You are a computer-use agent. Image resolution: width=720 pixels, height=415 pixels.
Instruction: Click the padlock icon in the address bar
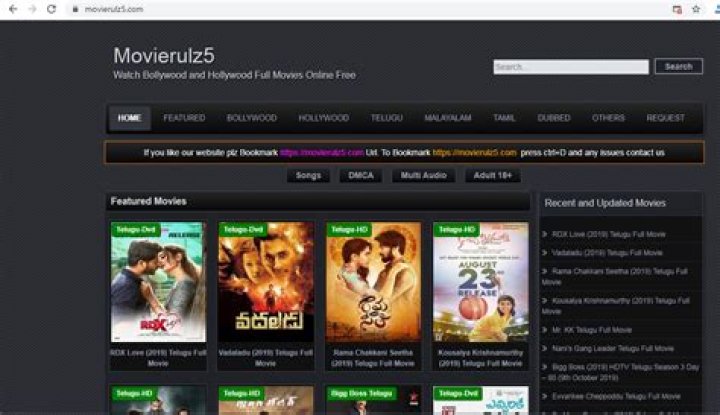pyautogui.click(x=74, y=9)
